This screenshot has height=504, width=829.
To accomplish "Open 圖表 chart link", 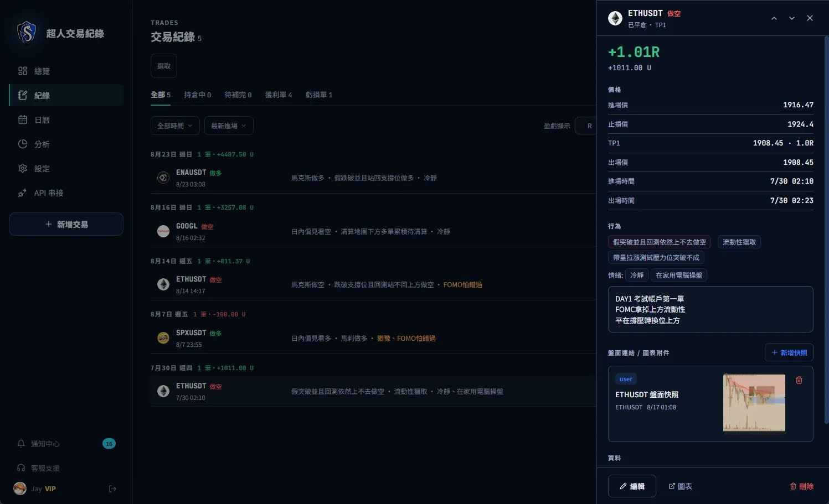I will click(x=680, y=486).
